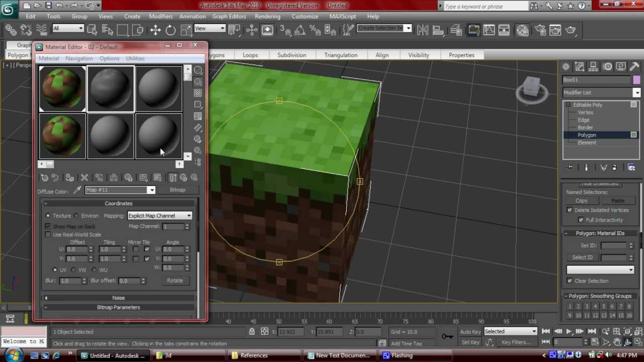Click the Select Object arrow tool
This screenshot has height=362, width=644.
(92, 30)
